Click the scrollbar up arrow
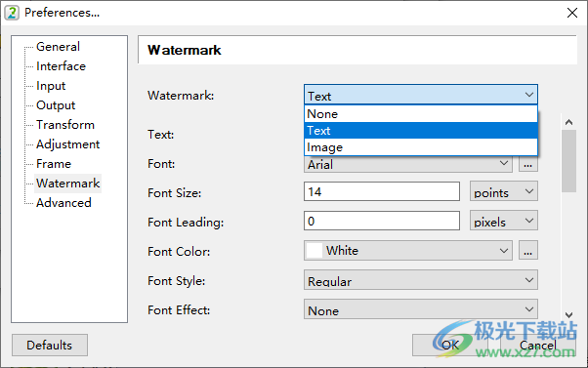 (x=568, y=122)
